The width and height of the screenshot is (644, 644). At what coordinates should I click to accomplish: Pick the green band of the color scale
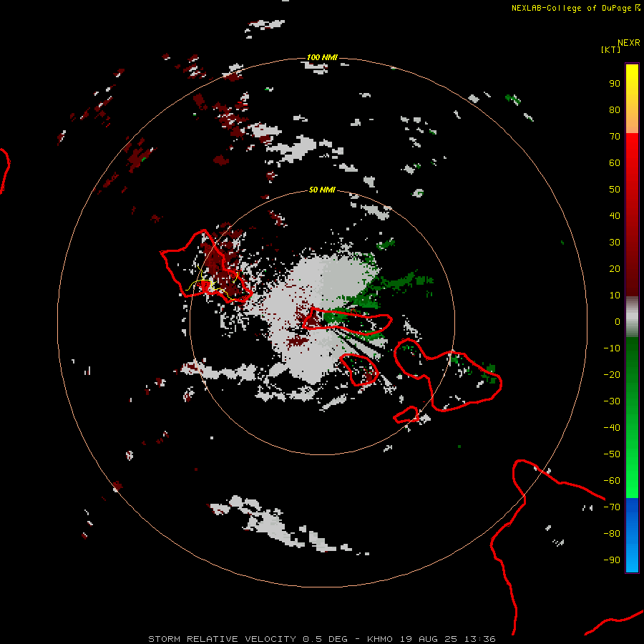click(632, 418)
